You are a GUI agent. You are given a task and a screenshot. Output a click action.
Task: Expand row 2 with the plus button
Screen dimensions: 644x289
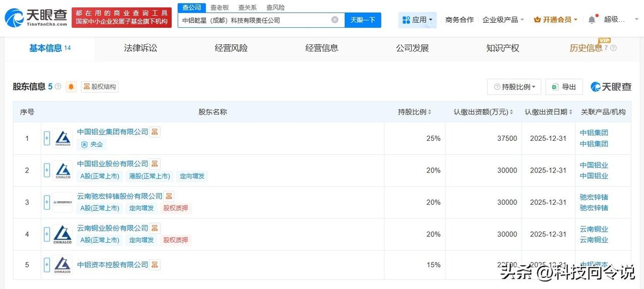click(x=47, y=170)
